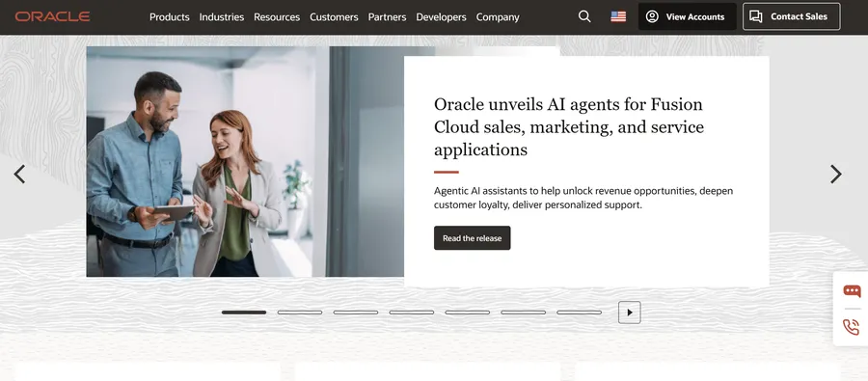This screenshot has height=381, width=868.
Task: Click the Read the release button
Action: coord(473,238)
